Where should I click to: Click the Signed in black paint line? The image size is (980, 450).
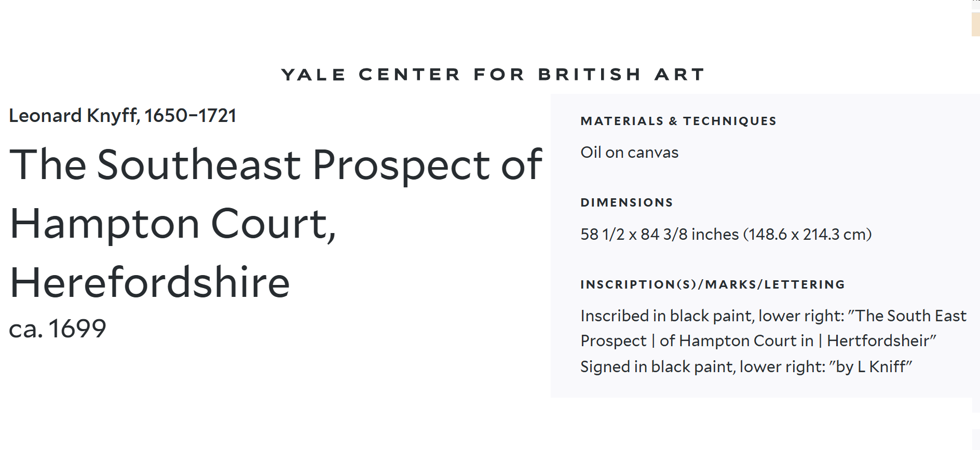point(746,367)
